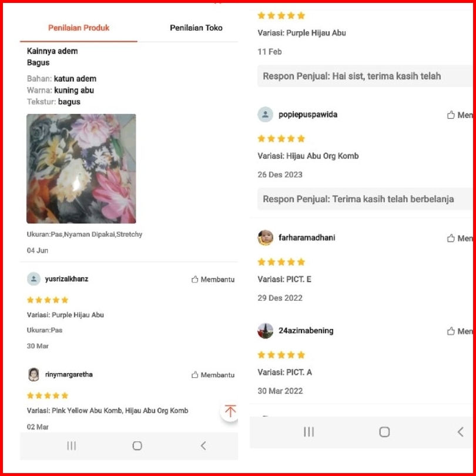The height and width of the screenshot is (476, 476).
Task: Tap the right phone's back chevron
Action: coord(460,432)
